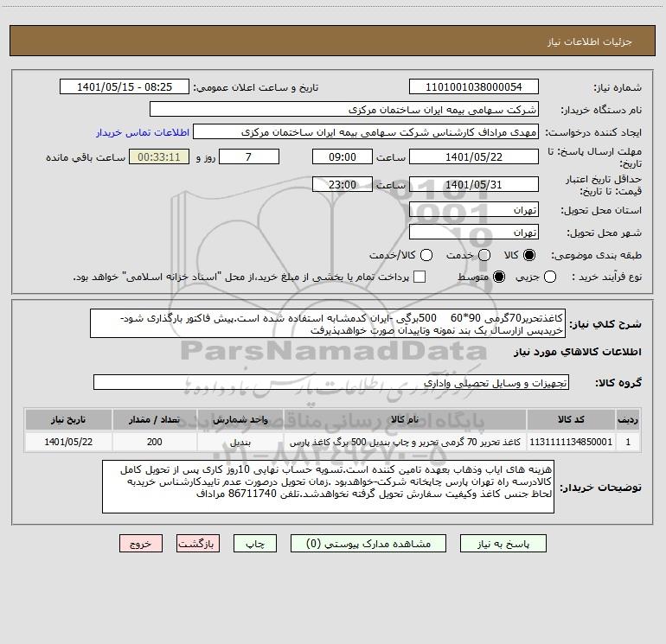
Task: Click the گروه کالا field تجهیزات و وسایل تحصیلی
Action: click(x=331, y=382)
